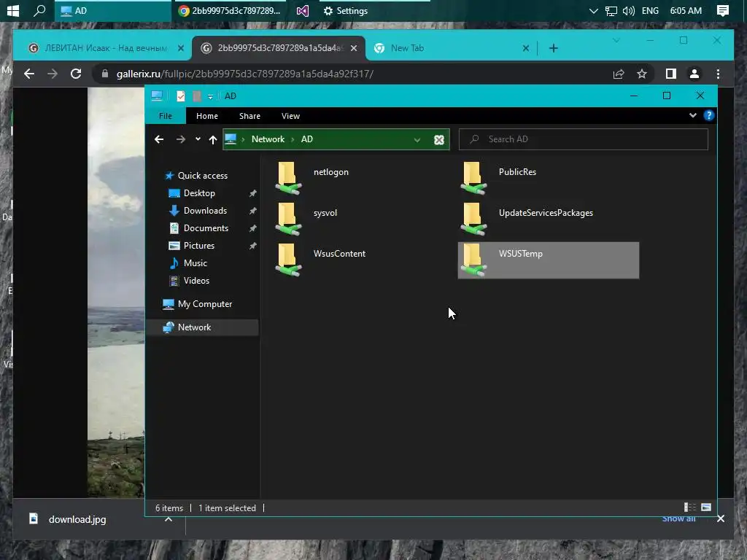Close the New Tab Chrome tab
This screenshot has height=560, width=747.
click(525, 48)
